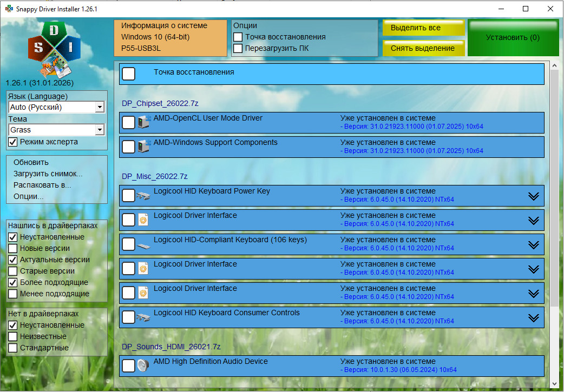Click the AMD High Definition Audio speaker icon
This screenshot has height=392, width=564.
pyautogui.click(x=143, y=366)
